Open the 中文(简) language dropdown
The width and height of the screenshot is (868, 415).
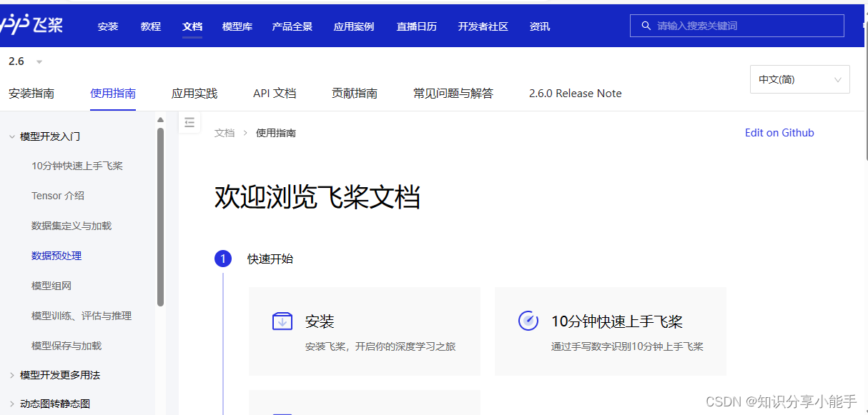(800, 79)
